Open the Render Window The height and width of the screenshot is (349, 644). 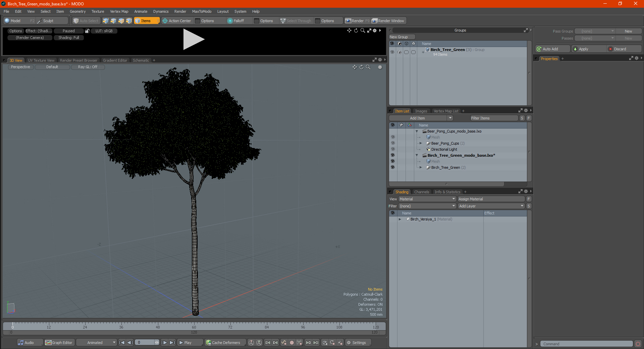coord(388,21)
